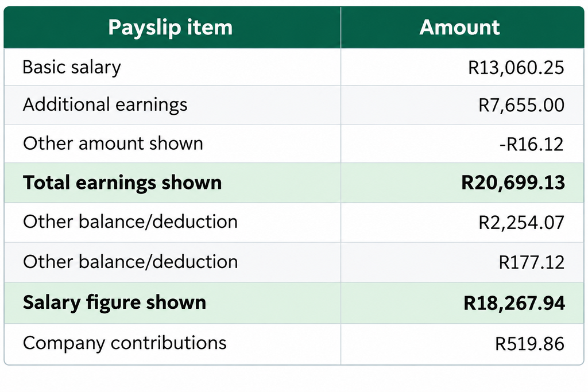Select the Total earnings shown row
Viewport: 588px width, 392px height.
[x=294, y=183]
